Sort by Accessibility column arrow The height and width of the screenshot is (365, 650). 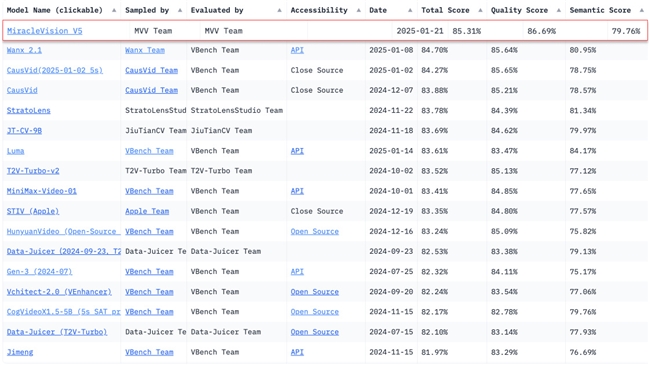[359, 10]
